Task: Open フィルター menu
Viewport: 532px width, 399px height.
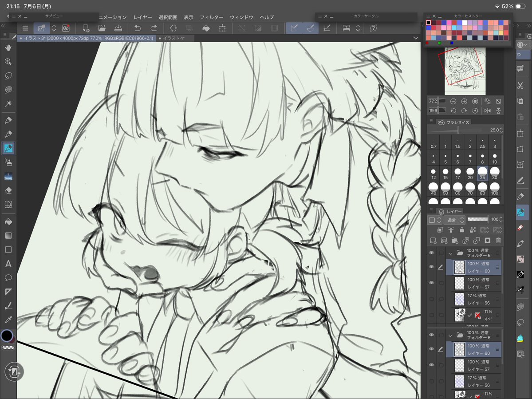Action: [211, 17]
